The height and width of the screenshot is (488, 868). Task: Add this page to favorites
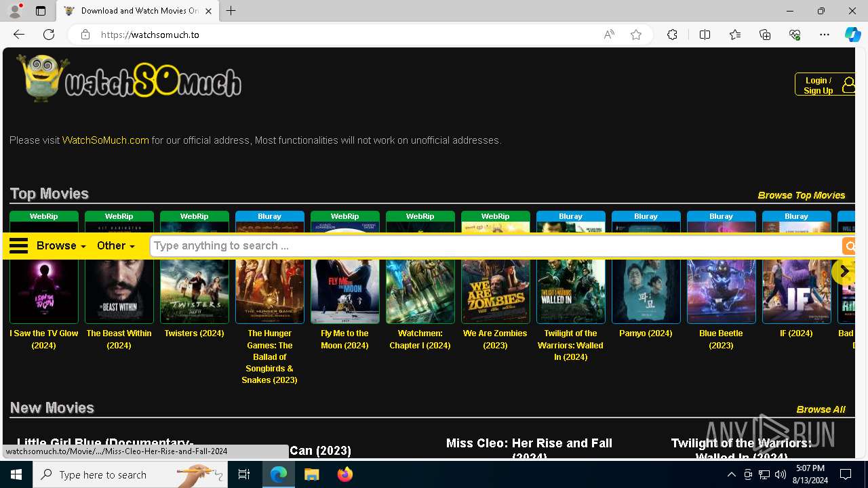coord(636,35)
